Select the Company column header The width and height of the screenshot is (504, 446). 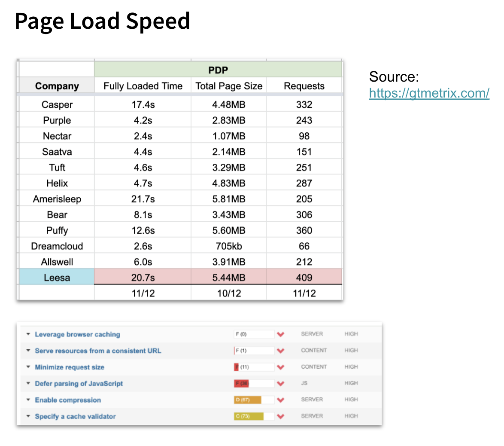pos(57,86)
